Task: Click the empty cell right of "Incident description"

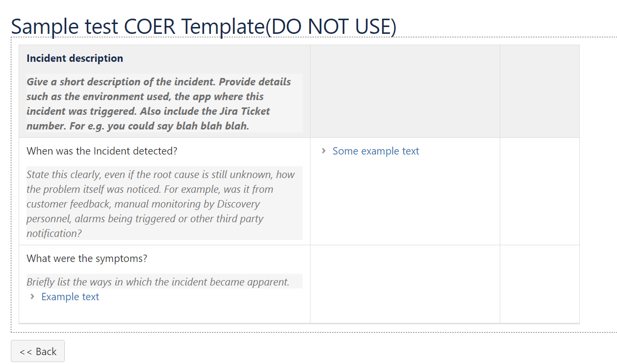Action: (x=404, y=91)
